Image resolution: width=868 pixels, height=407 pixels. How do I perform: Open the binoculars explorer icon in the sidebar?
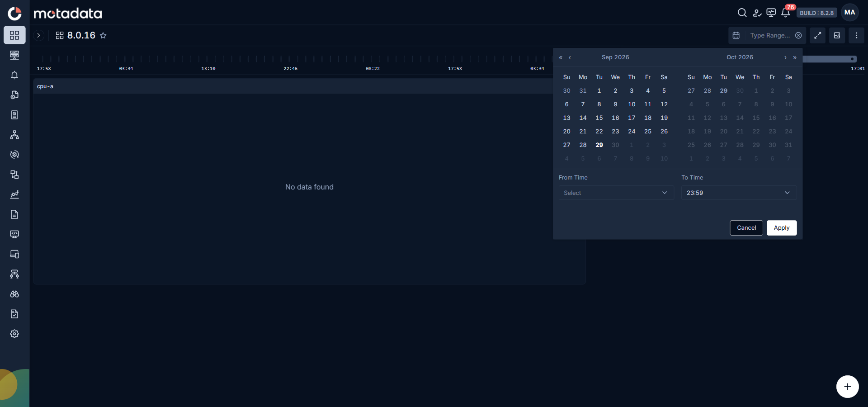[x=14, y=294]
